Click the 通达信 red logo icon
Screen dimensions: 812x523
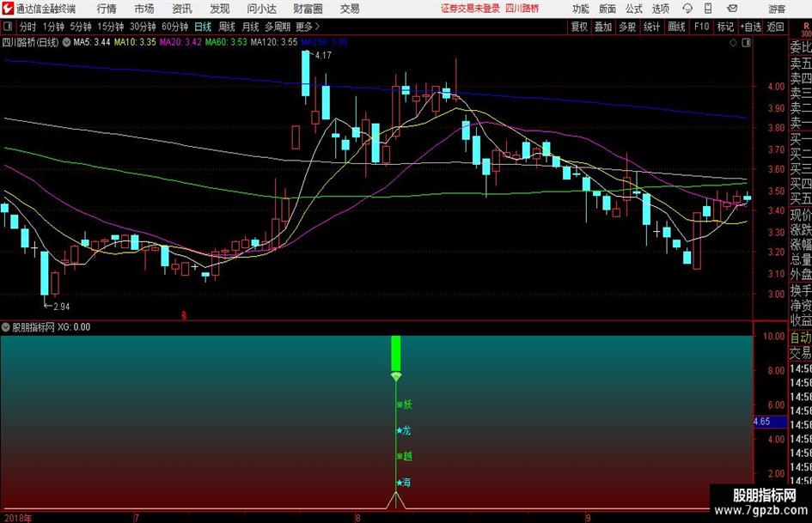[8, 9]
